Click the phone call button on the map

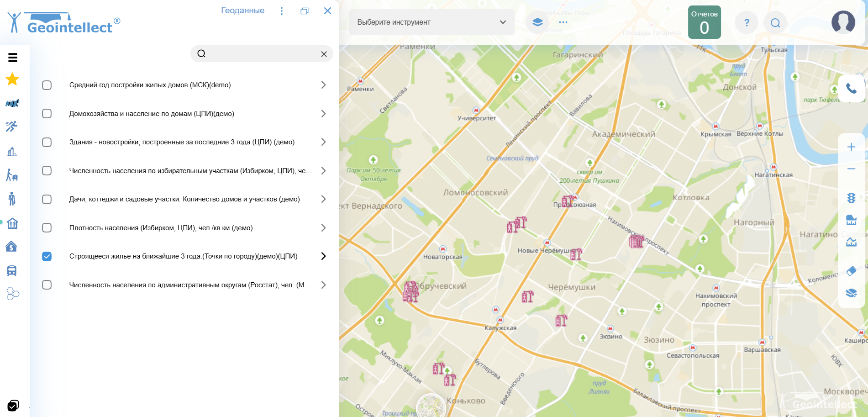coord(851,89)
